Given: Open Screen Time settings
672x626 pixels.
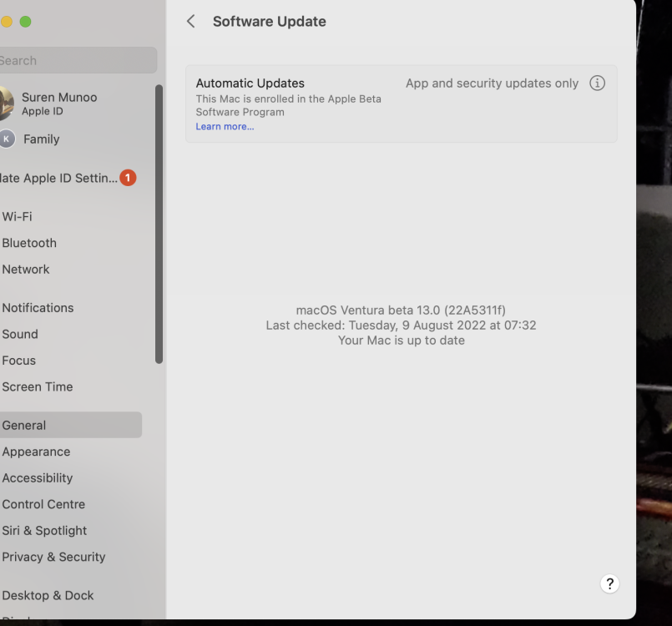Looking at the screenshot, I should point(71,386).
